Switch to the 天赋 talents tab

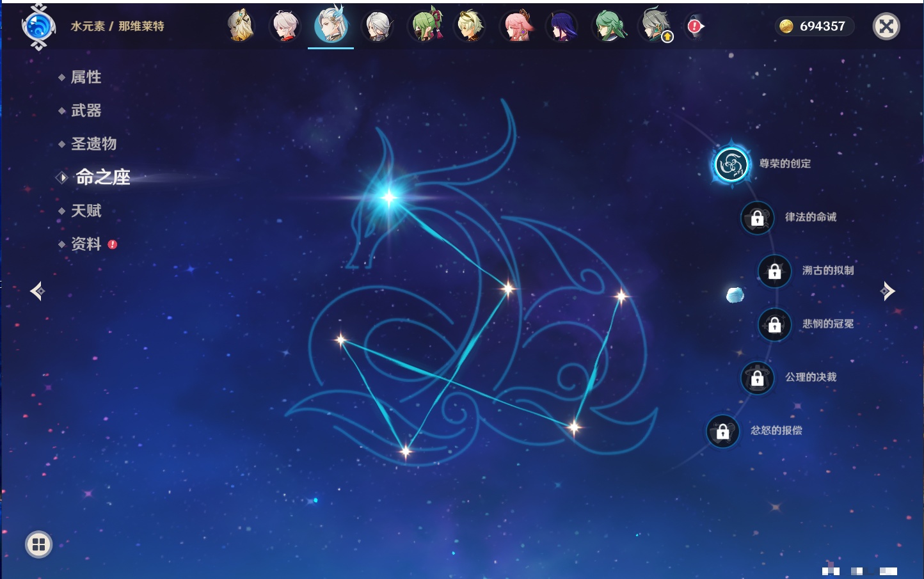click(x=86, y=210)
